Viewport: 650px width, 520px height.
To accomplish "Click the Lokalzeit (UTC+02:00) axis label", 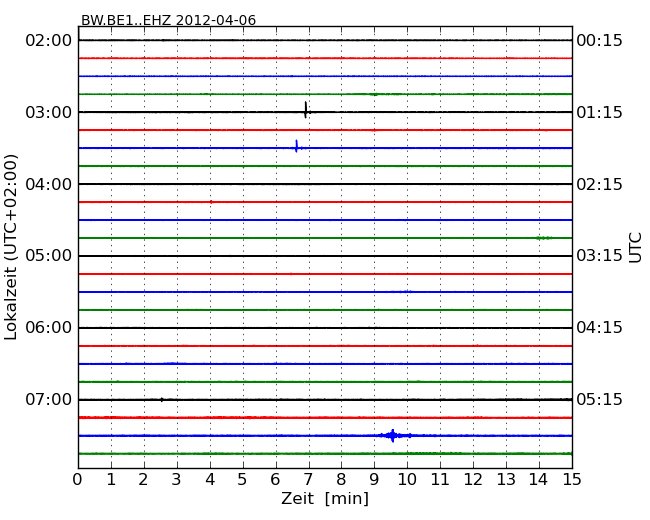I will click(11, 248).
